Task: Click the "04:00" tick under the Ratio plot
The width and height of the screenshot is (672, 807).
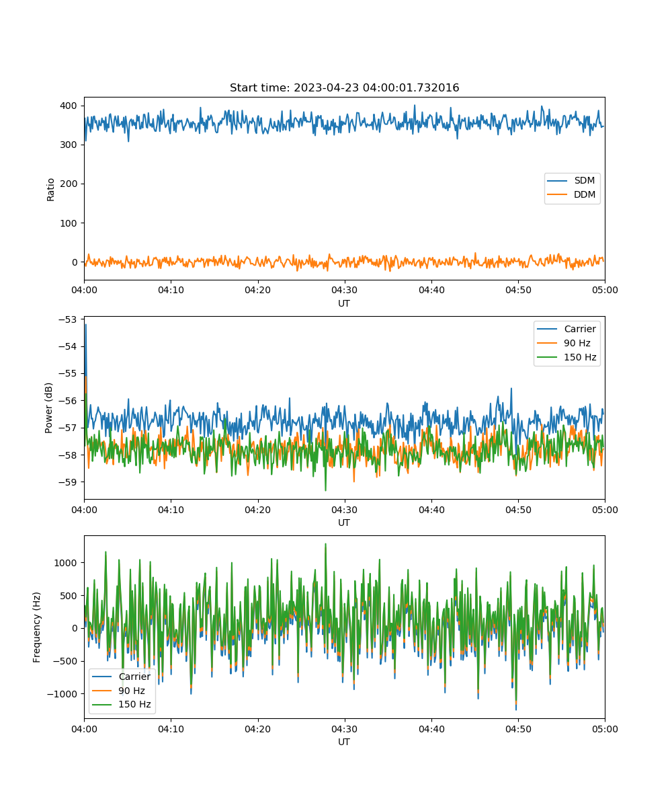Action: pyautogui.click(x=84, y=290)
